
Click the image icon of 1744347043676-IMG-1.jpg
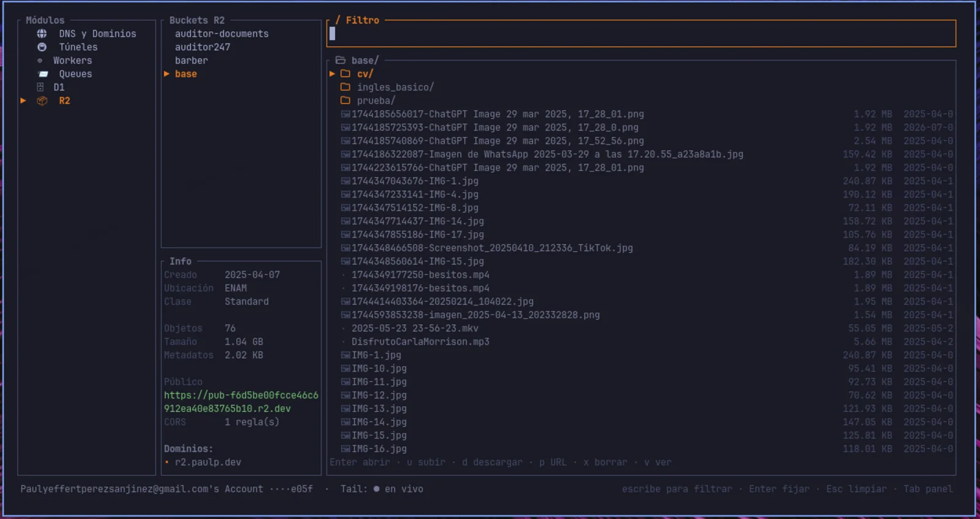tap(345, 181)
